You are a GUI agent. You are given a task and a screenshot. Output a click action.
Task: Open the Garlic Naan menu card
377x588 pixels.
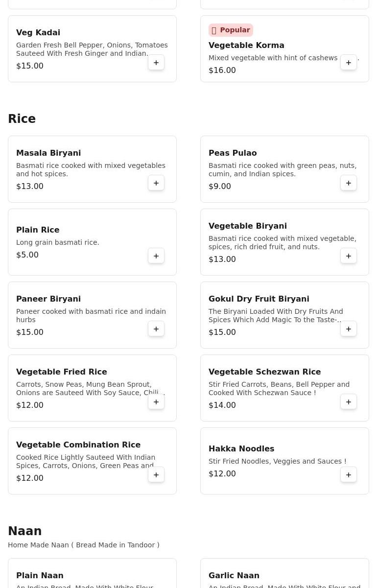click(284, 575)
